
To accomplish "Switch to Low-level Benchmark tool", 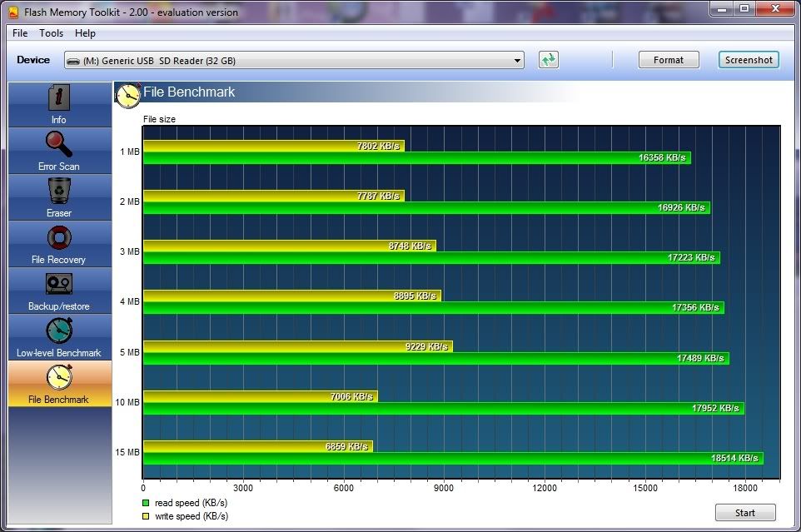I will (x=58, y=331).
